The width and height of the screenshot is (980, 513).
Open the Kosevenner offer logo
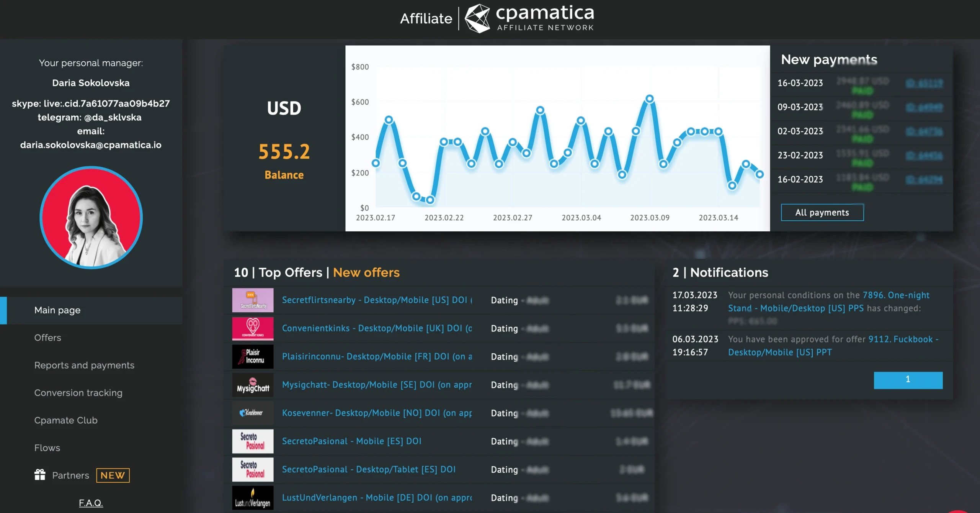[253, 413]
